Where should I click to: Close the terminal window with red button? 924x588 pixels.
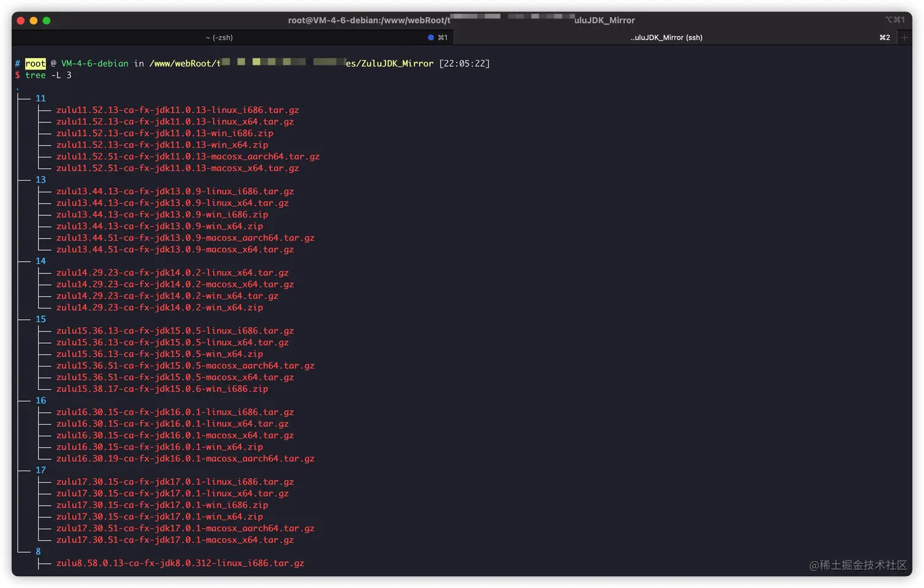[21, 21]
